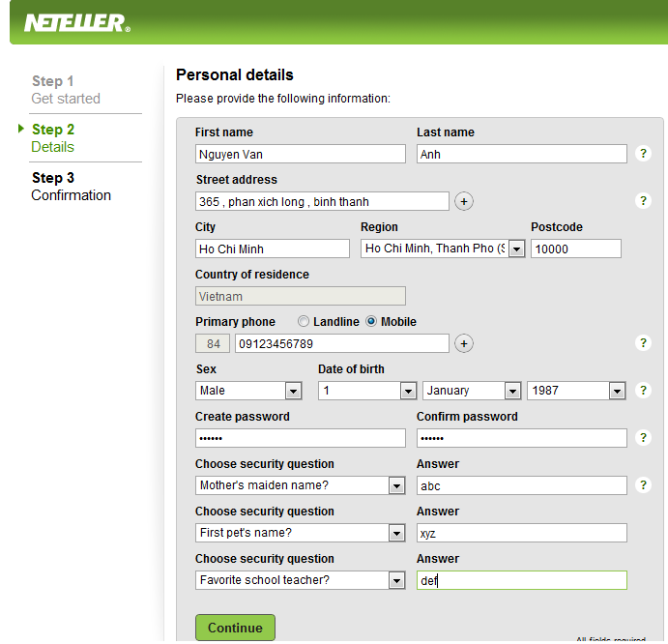Open the Region dropdown
This screenshot has width=668, height=644.
[x=516, y=249]
